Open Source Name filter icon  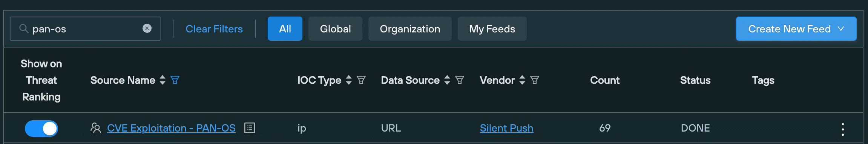tap(175, 80)
